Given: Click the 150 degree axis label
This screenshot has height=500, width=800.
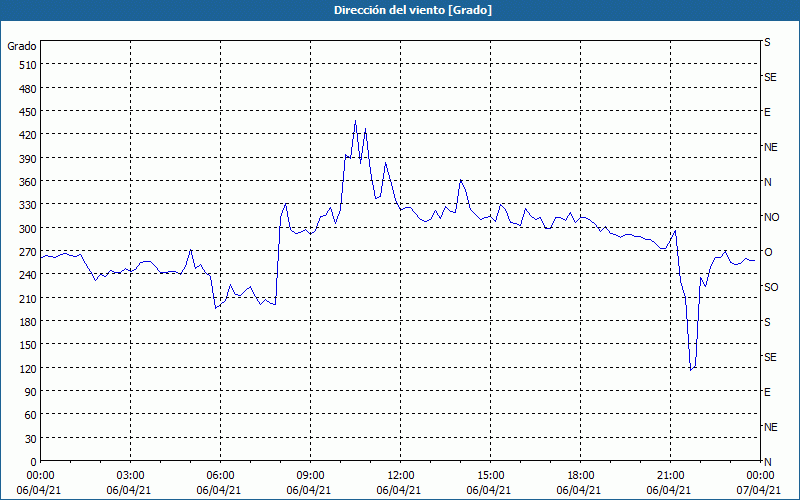Looking at the screenshot, I should (29, 345).
